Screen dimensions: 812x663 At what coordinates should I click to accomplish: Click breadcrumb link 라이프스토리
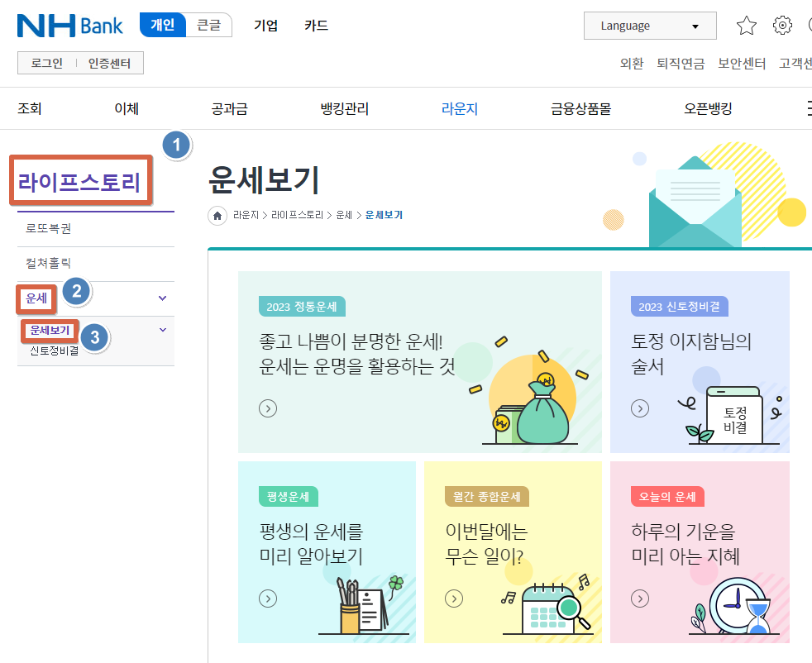click(297, 215)
